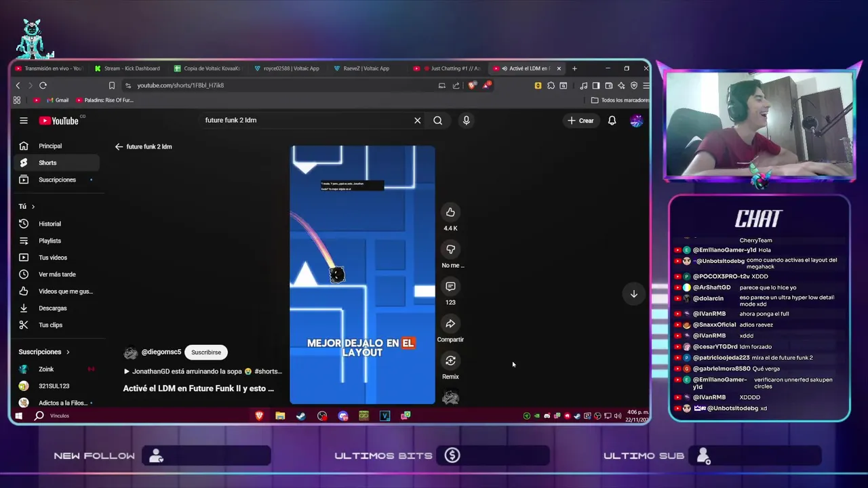
Task: Click the browser address bar URL
Action: tap(180, 85)
